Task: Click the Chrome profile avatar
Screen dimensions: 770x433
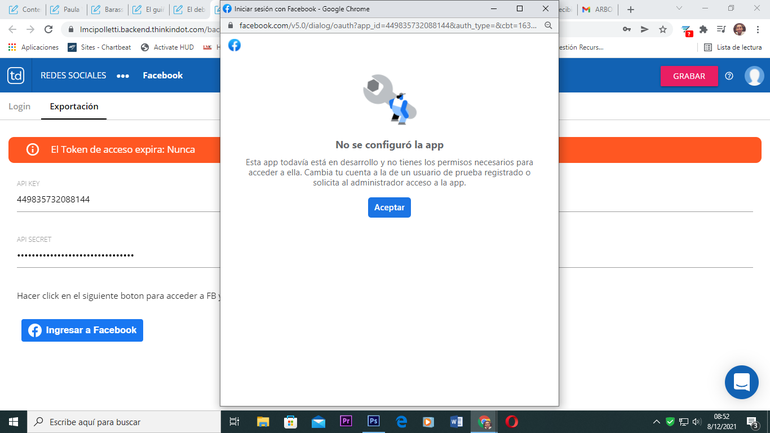Action: point(739,29)
